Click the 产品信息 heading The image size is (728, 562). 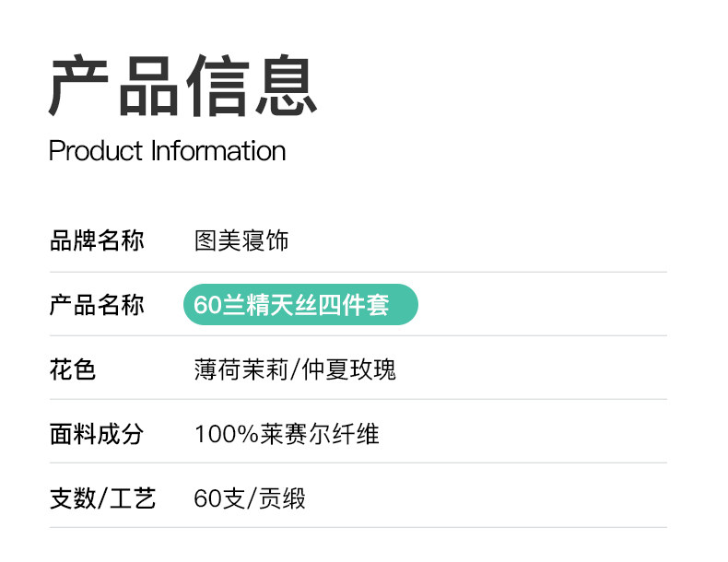coord(182,87)
